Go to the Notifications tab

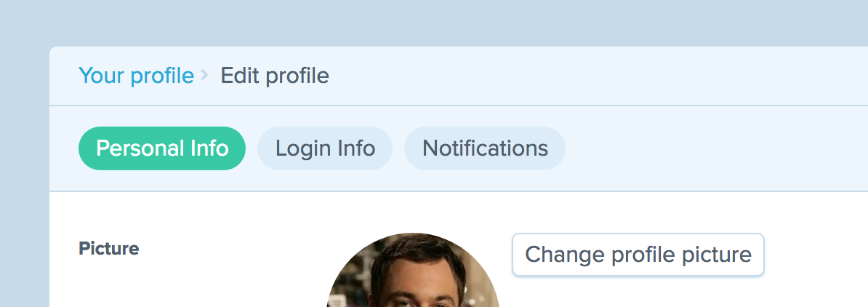pos(485,148)
